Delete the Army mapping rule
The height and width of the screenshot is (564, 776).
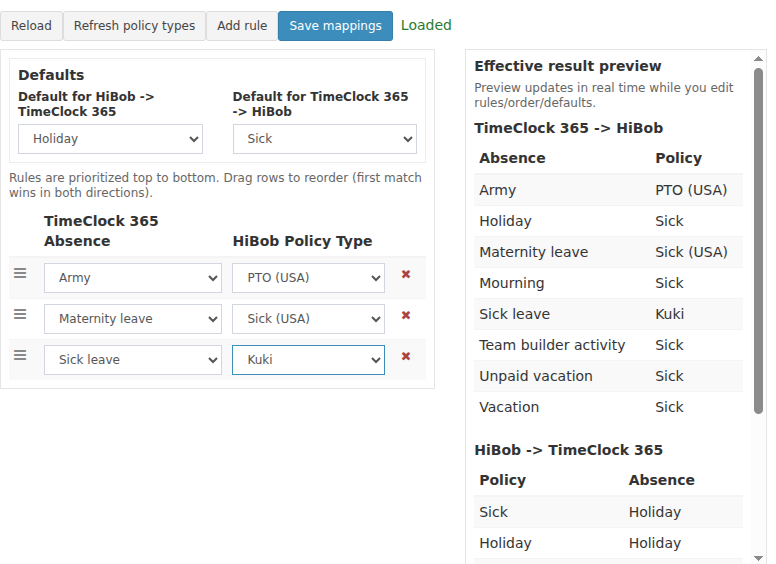point(406,274)
